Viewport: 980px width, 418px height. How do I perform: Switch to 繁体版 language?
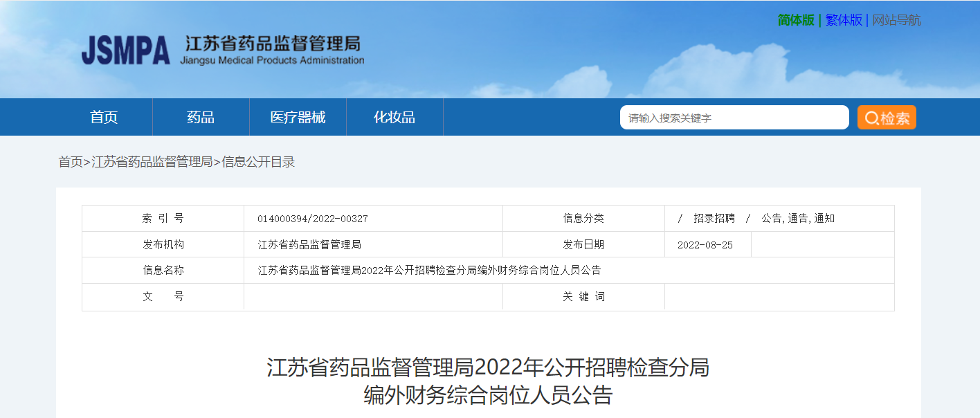[x=844, y=20]
